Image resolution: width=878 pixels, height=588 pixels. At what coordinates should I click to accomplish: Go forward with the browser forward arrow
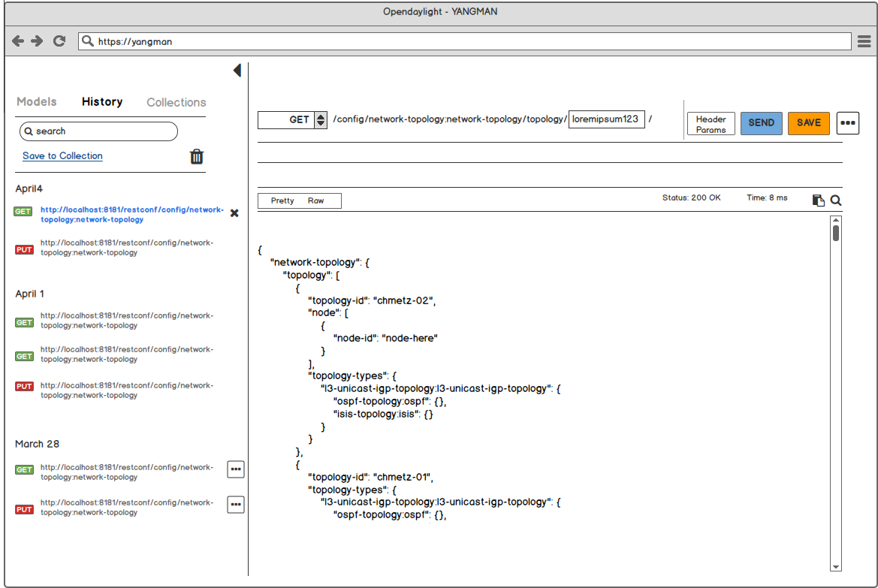tap(37, 41)
